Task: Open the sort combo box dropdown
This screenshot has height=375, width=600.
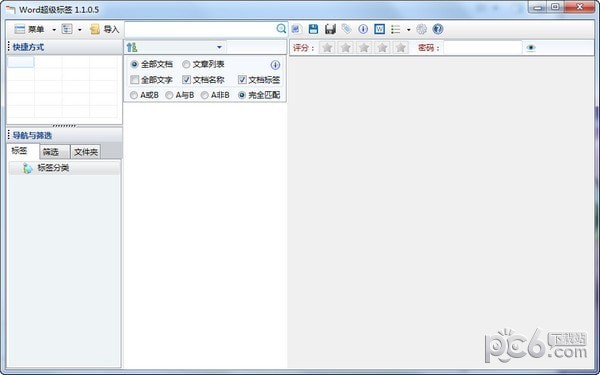Action: point(219,47)
